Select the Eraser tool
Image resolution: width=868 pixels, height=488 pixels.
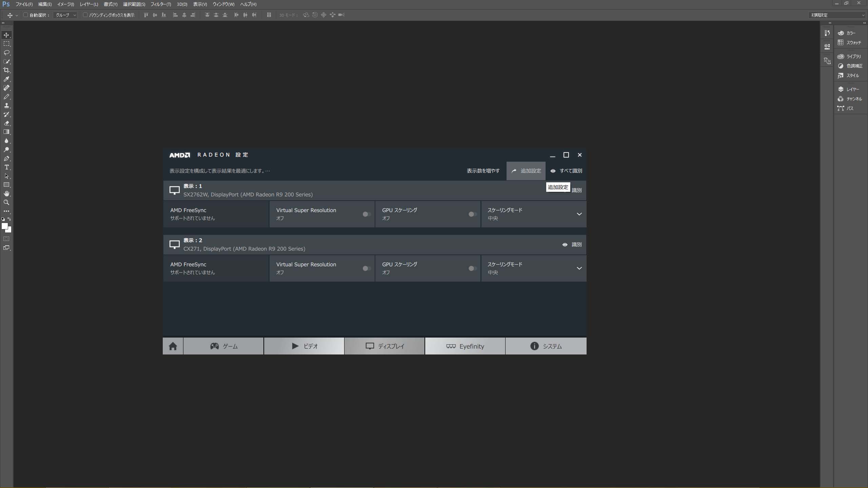coord(6,123)
